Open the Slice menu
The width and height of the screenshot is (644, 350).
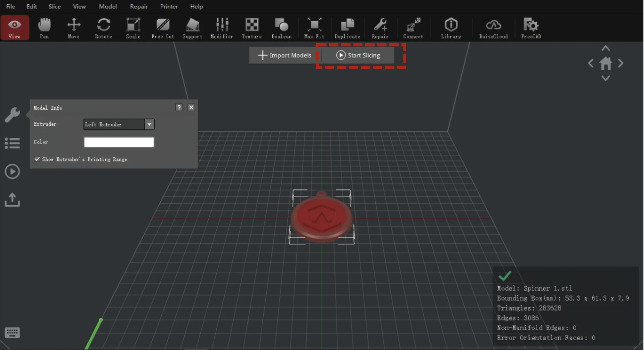tap(54, 6)
